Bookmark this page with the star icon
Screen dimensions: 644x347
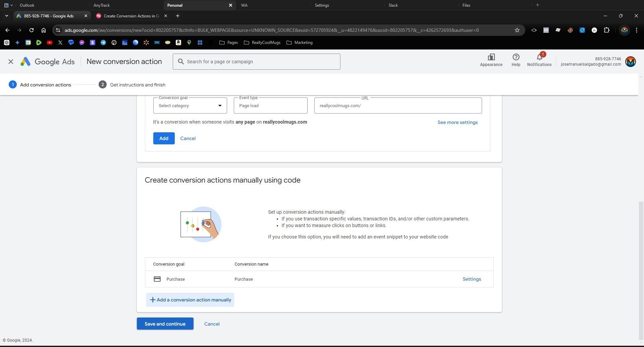click(517, 30)
